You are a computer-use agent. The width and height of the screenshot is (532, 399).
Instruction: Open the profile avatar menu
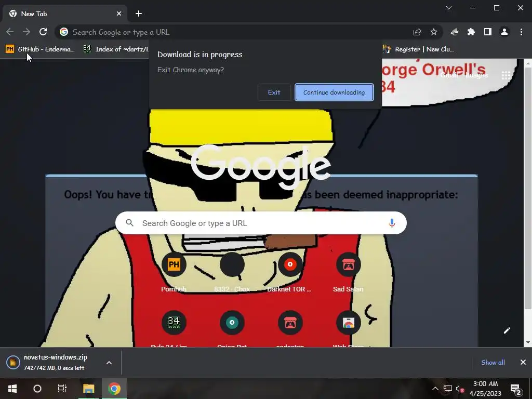coord(504,32)
